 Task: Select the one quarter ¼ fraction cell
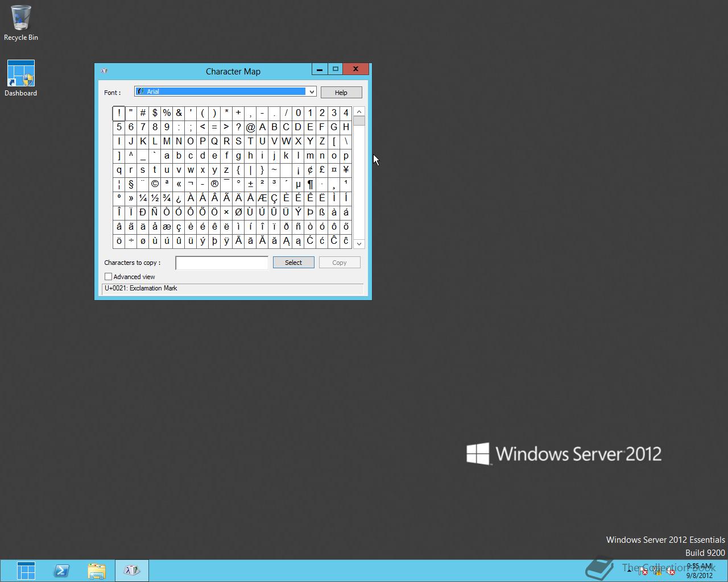click(143, 198)
